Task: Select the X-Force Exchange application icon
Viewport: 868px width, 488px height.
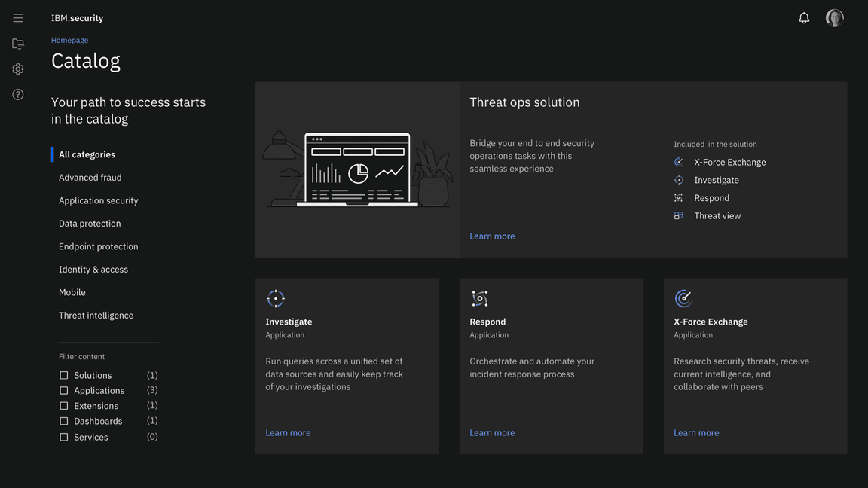Action: click(683, 297)
